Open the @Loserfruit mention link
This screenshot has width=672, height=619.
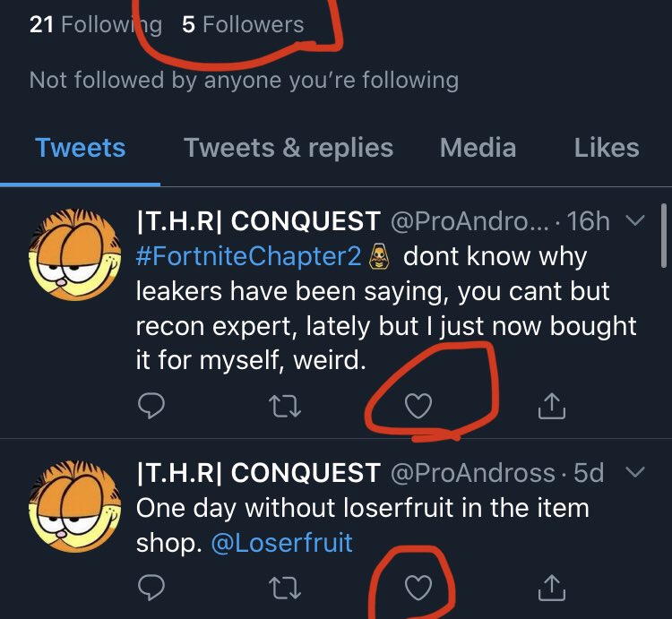click(281, 542)
